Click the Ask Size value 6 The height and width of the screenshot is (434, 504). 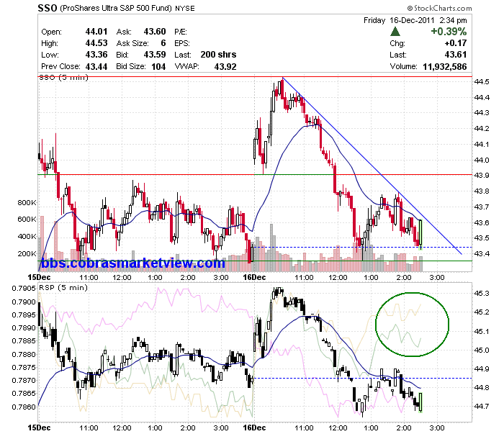coord(163,43)
